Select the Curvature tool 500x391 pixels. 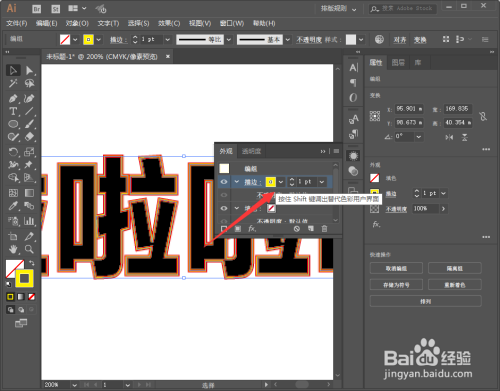point(29,98)
